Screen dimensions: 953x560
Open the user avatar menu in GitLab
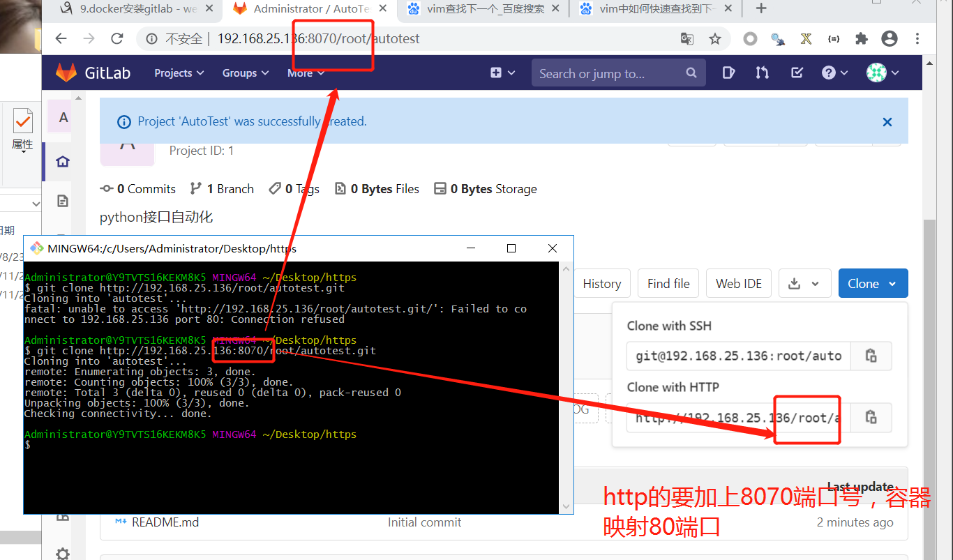[x=883, y=73]
